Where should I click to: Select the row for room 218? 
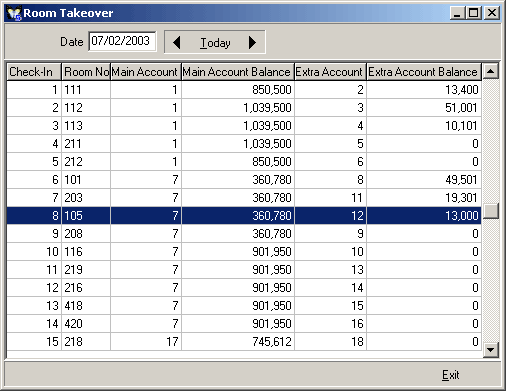244,342
